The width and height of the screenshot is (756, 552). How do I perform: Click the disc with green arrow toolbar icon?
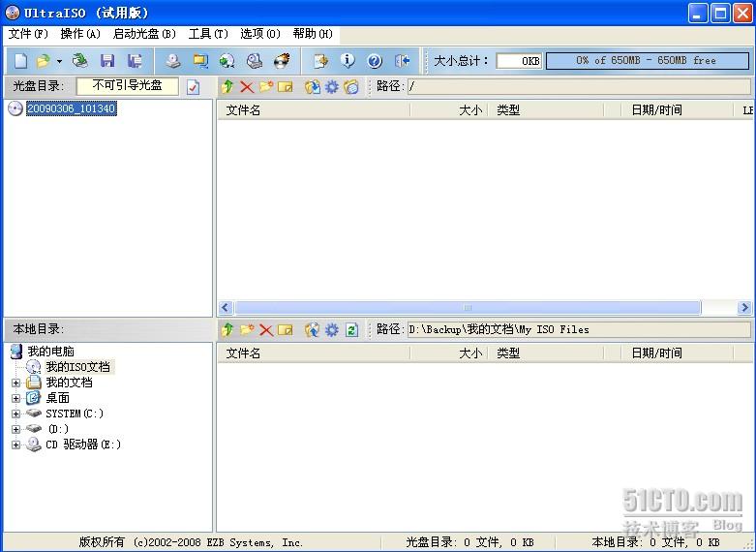[x=227, y=61]
